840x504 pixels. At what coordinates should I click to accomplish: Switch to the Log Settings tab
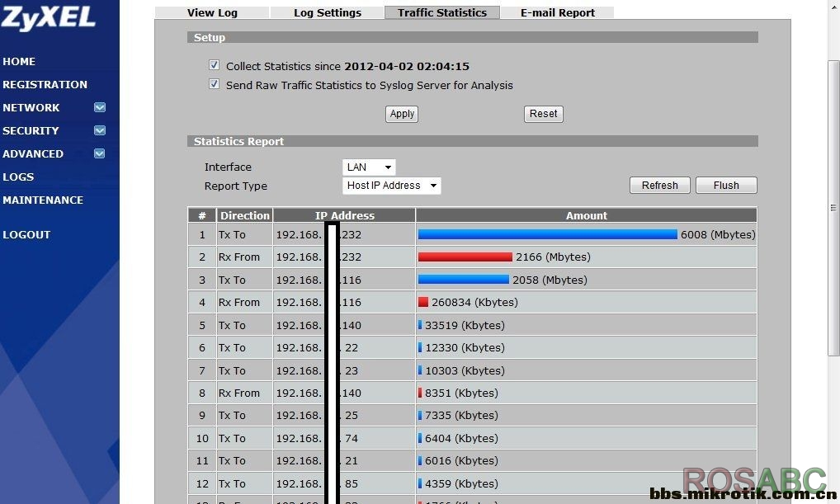[328, 12]
